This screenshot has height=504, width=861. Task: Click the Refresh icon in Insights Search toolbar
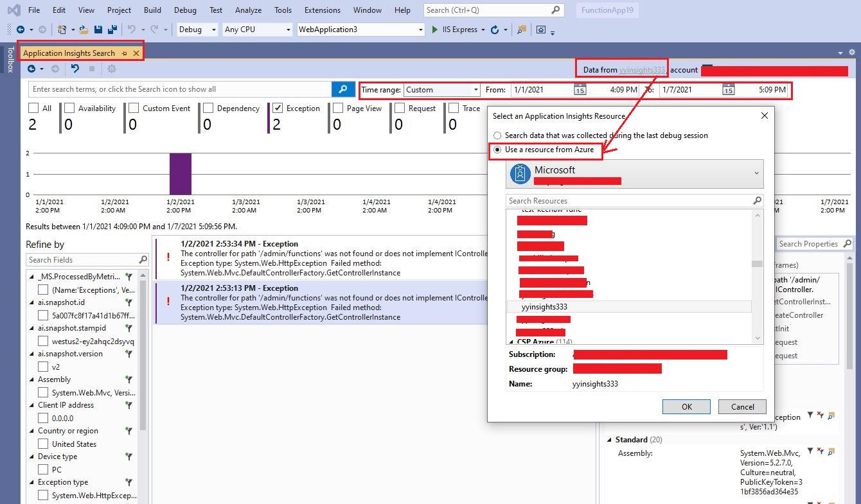click(x=75, y=69)
